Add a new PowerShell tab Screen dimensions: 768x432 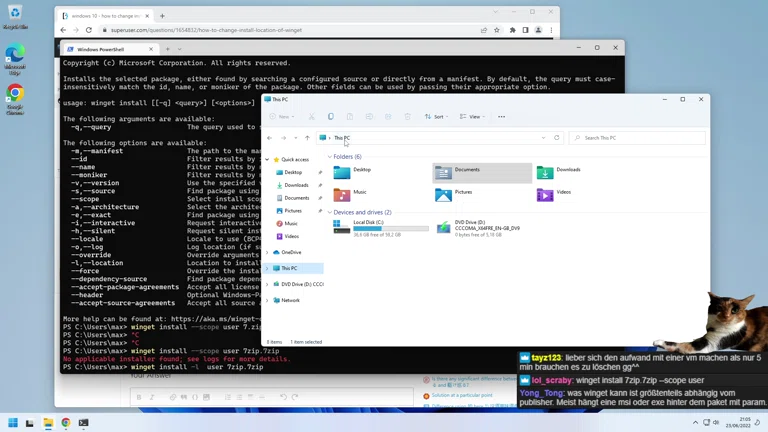tap(168, 49)
